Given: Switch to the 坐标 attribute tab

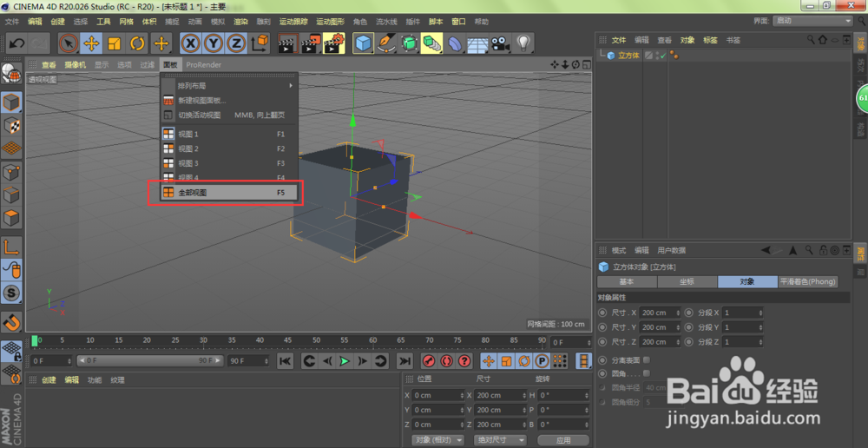Looking at the screenshot, I should coord(687,281).
